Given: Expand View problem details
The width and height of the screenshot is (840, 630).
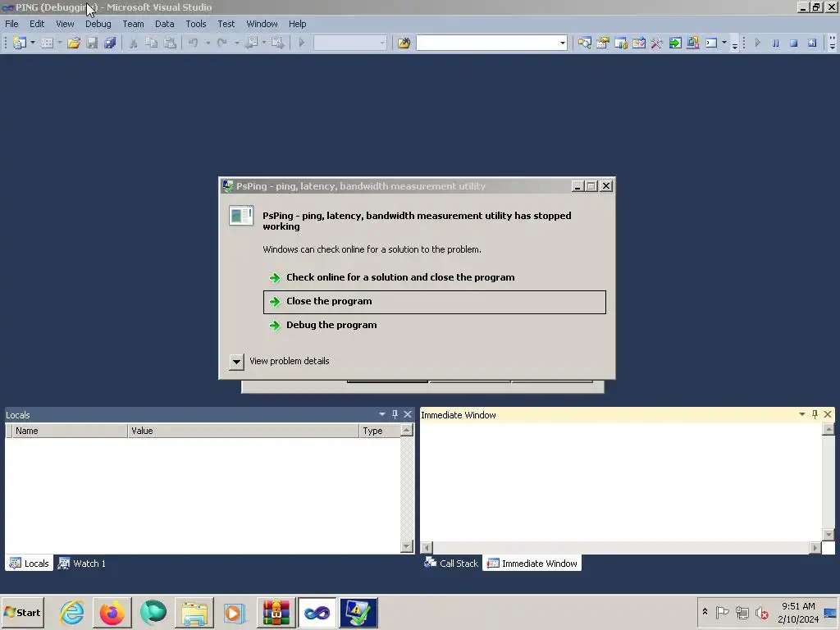Looking at the screenshot, I should [236, 362].
